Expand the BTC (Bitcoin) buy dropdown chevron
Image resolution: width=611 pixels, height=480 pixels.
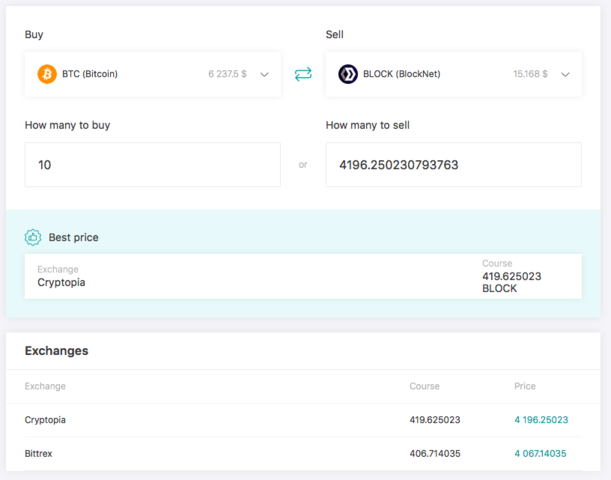click(x=265, y=74)
